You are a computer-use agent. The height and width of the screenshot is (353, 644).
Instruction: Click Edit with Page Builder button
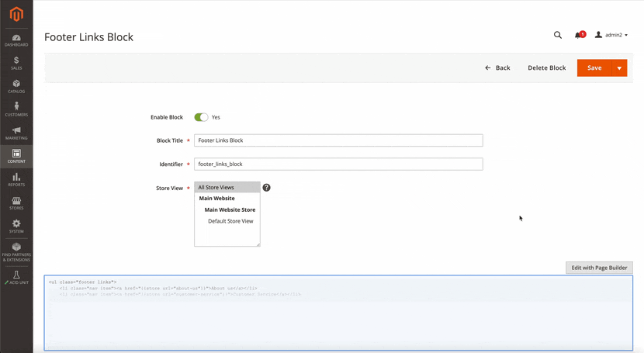click(x=599, y=268)
